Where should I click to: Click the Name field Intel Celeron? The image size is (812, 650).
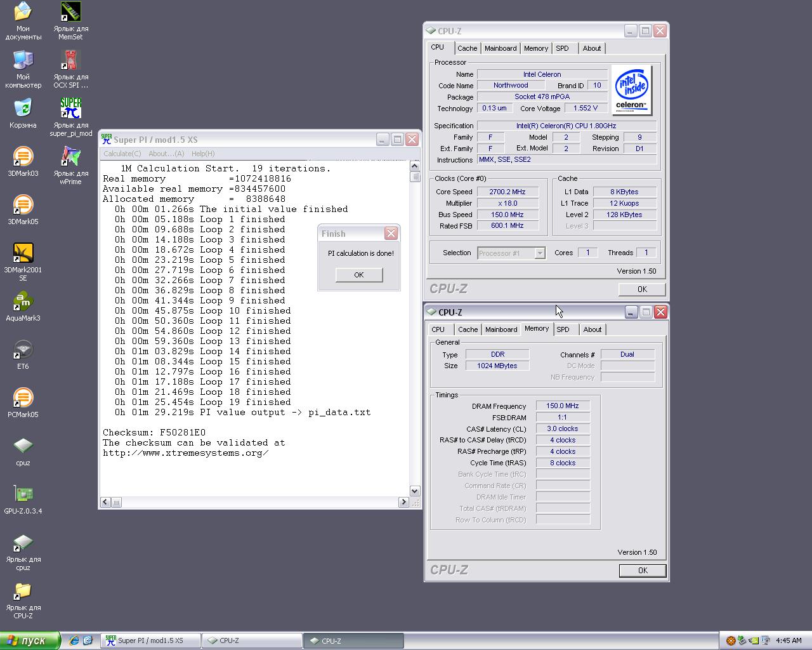click(x=542, y=74)
